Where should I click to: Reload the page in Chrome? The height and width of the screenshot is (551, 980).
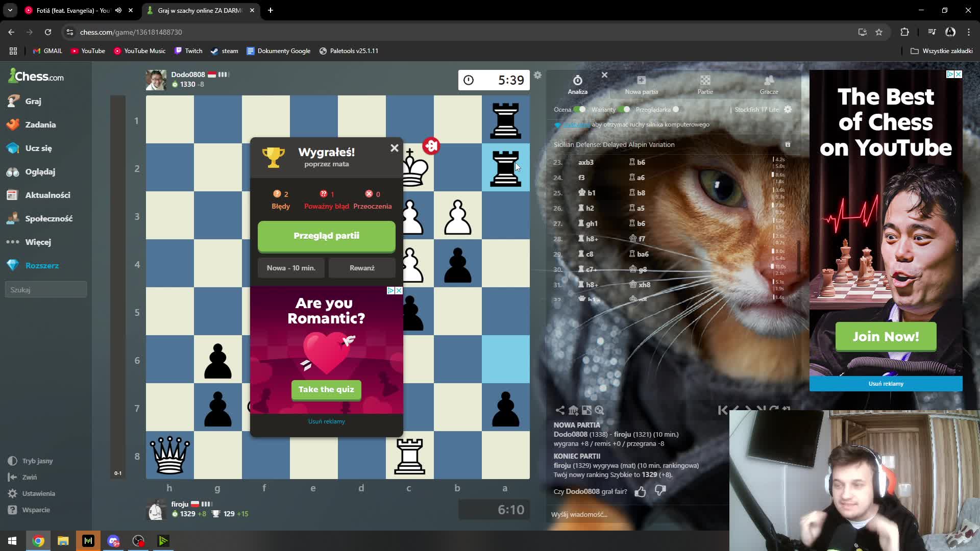48,32
